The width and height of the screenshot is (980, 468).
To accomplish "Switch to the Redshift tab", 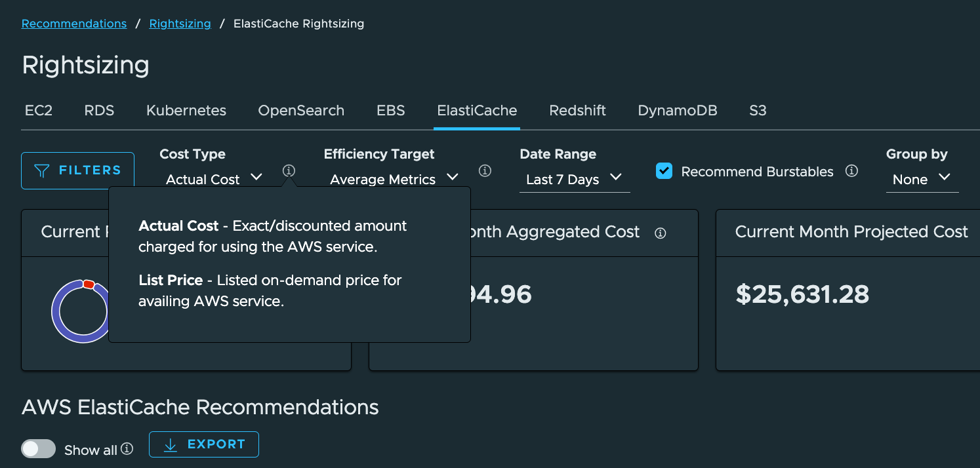I will pos(577,110).
